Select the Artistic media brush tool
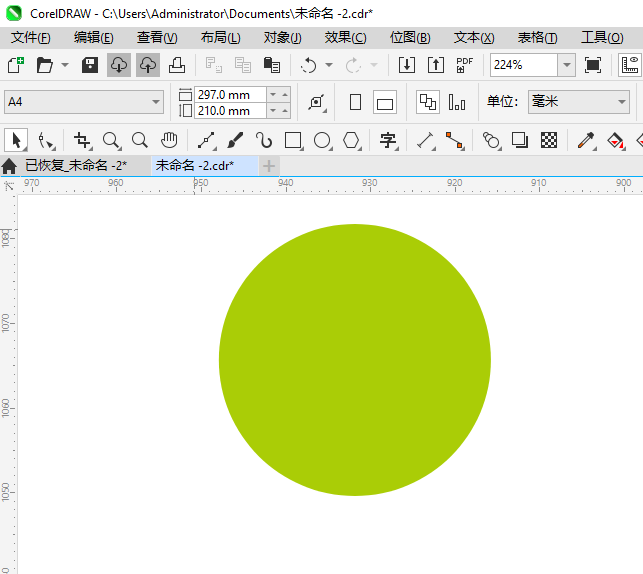Viewport: 643px width, 574px height. 235,141
